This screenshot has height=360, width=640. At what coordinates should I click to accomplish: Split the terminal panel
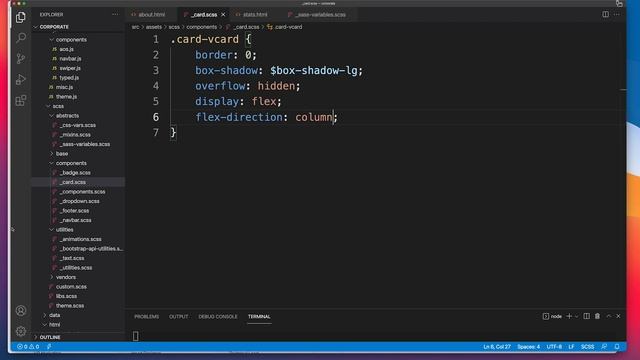[587, 316]
